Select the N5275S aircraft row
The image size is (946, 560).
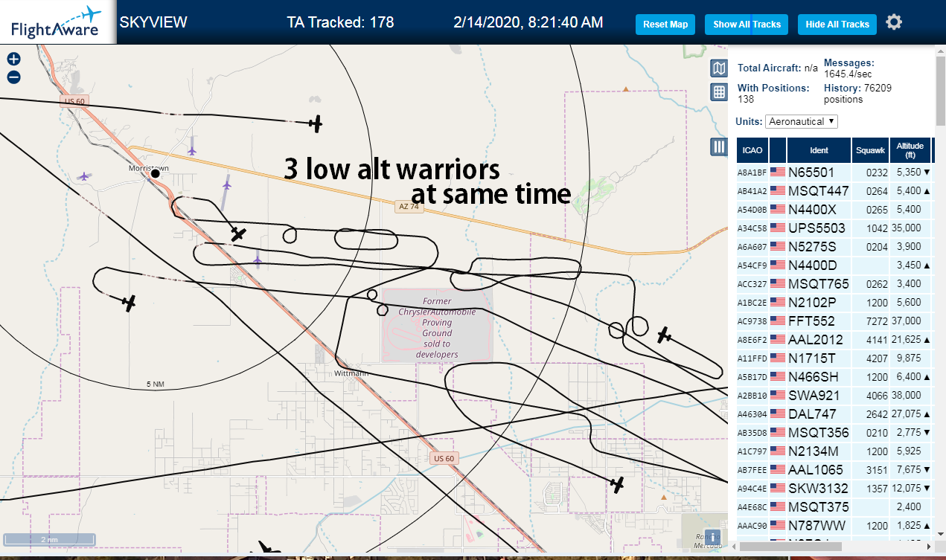pos(834,246)
